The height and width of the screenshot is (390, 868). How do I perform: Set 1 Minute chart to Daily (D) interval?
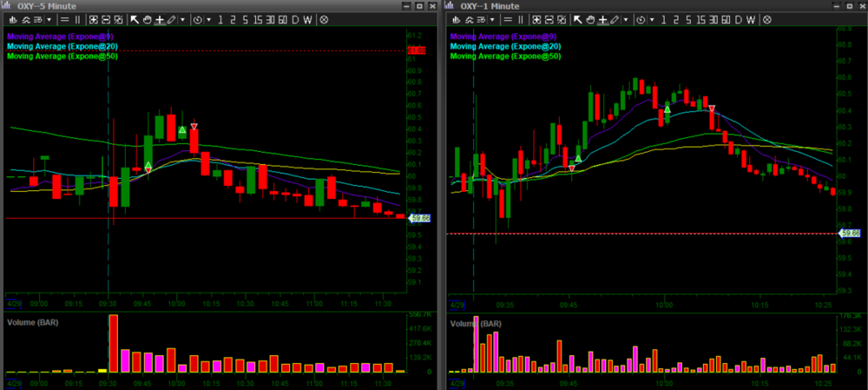point(738,18)
